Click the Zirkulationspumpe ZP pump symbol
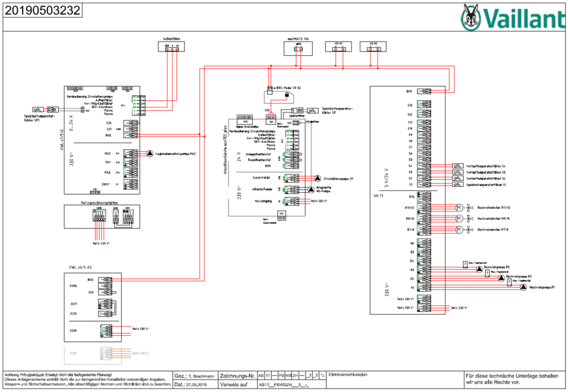568x392 pixels. click(317, 178)
